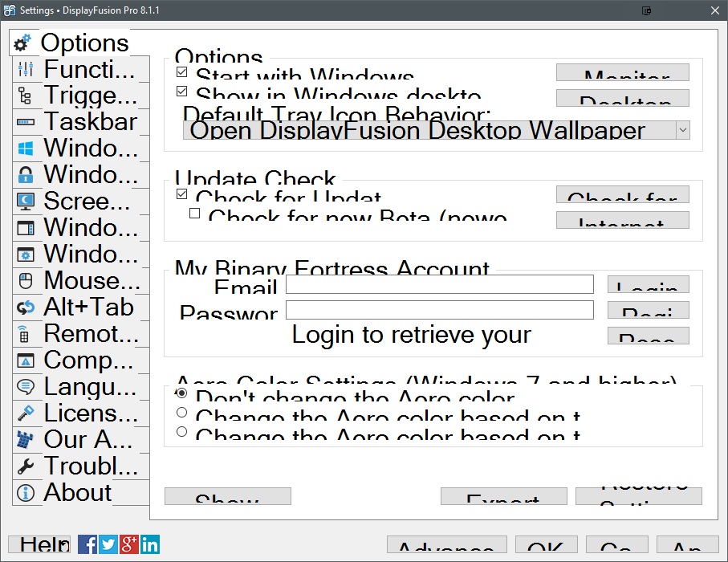
Task: Click the About info icon
Action: click(25, 493)
